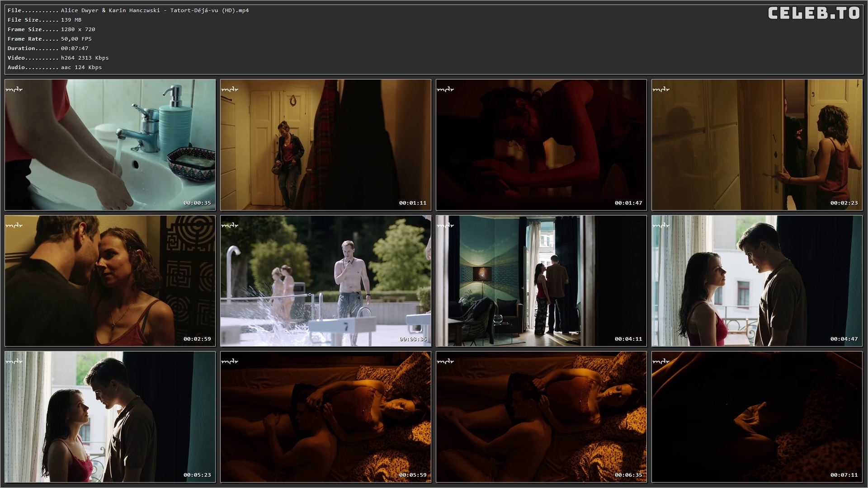Open the last thumbnail at 00:07:11

click(x=757, y=417)
